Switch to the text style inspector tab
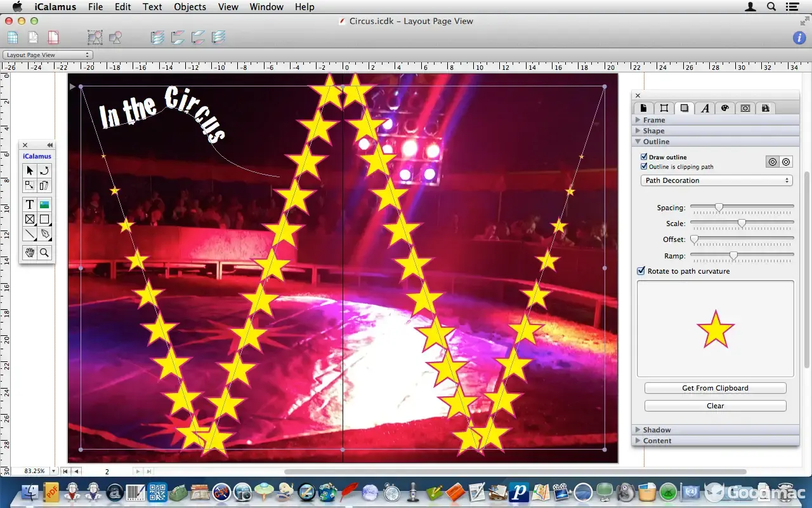The width and height of the screenshot is (812, 508). coord(705,108)
